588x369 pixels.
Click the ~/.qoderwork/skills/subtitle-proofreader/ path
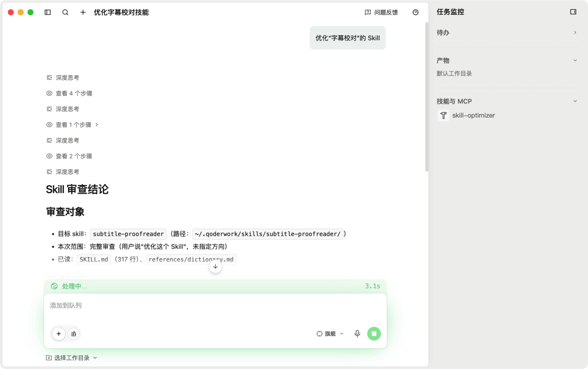tap(268, 234)
